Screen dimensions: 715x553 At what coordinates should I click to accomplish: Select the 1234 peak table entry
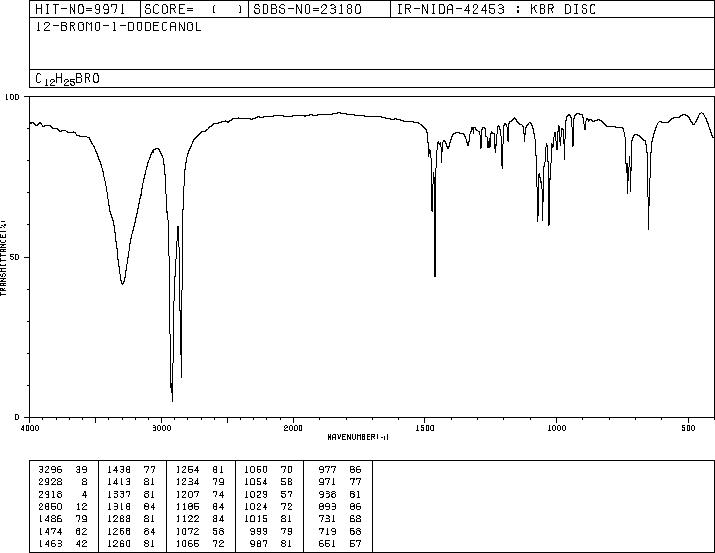point(200,482)
